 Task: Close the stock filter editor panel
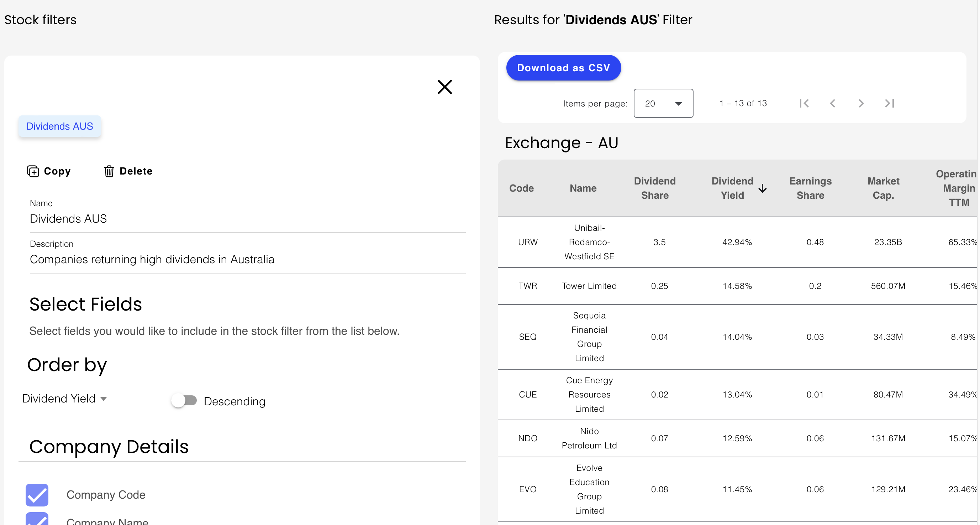(444, 87)
